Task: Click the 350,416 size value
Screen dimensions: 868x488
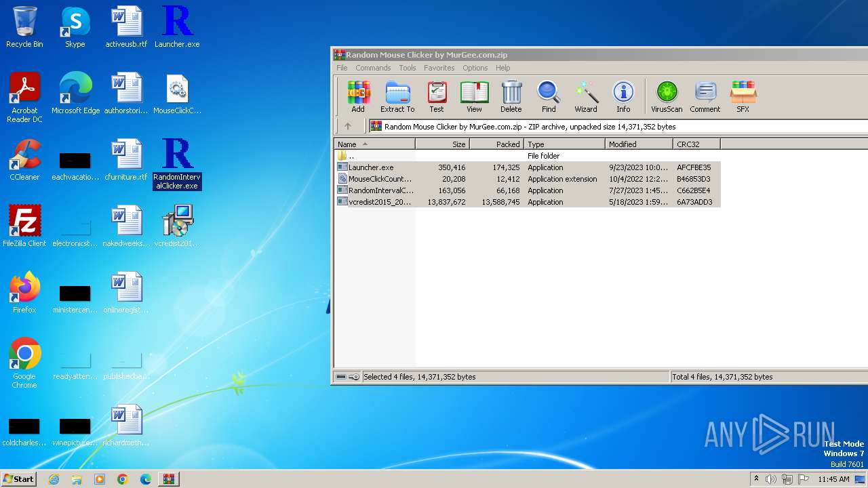Action: coord(452,167)
